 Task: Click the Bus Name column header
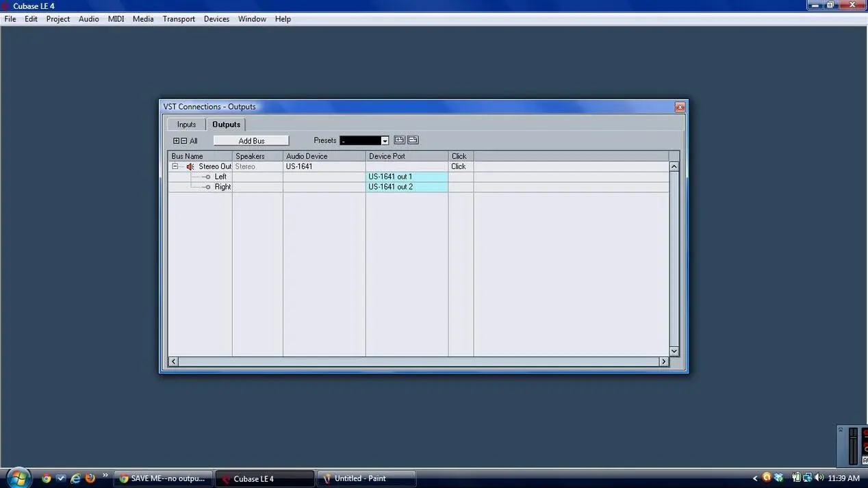point(201,156)
